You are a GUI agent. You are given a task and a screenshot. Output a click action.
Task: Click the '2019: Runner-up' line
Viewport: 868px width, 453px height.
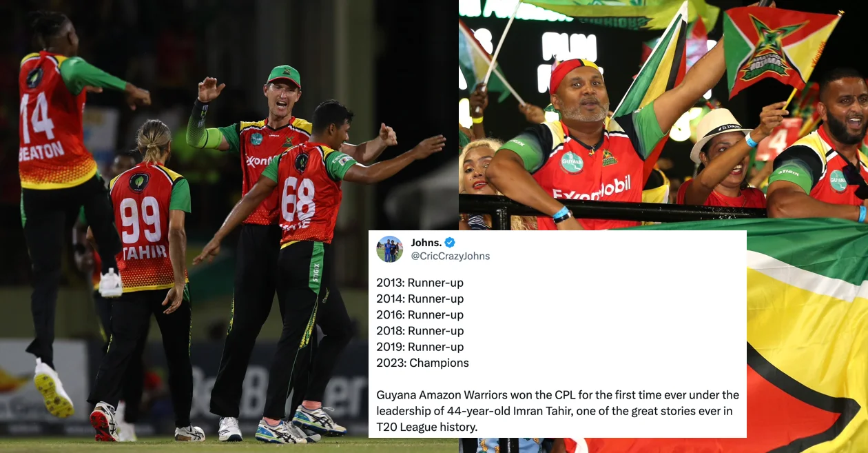point(420,347)
